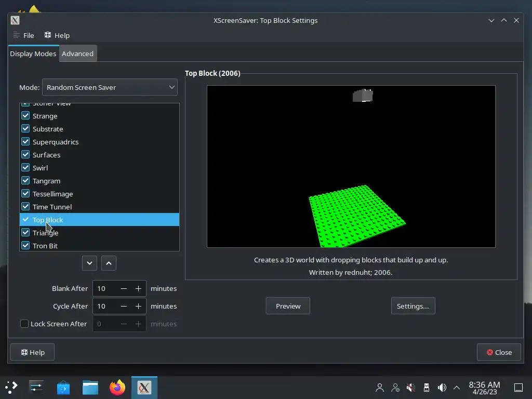This screenshot has height=399, width=532.
Task: Click the Preview button
Action: pyautogui.click(x=288, y=305)
